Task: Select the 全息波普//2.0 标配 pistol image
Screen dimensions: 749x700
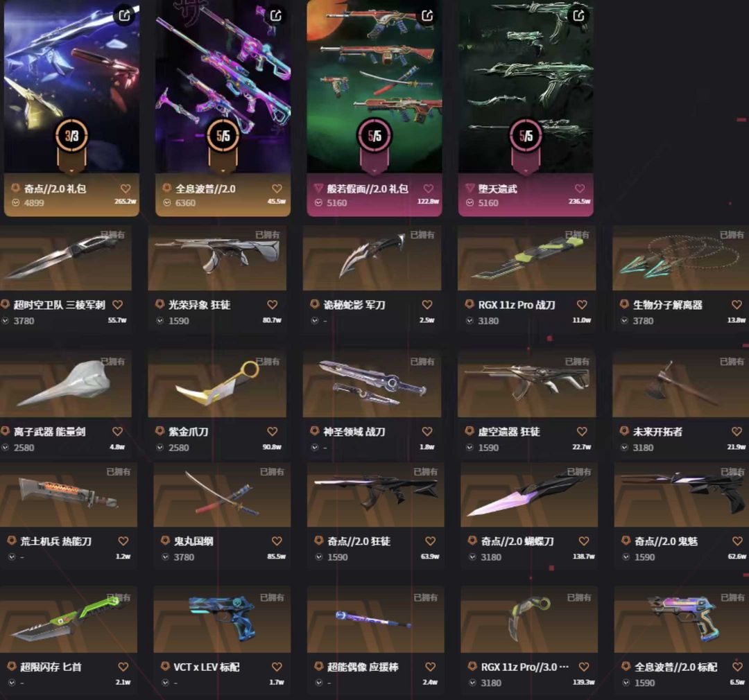Action: (x=681, y=620)
